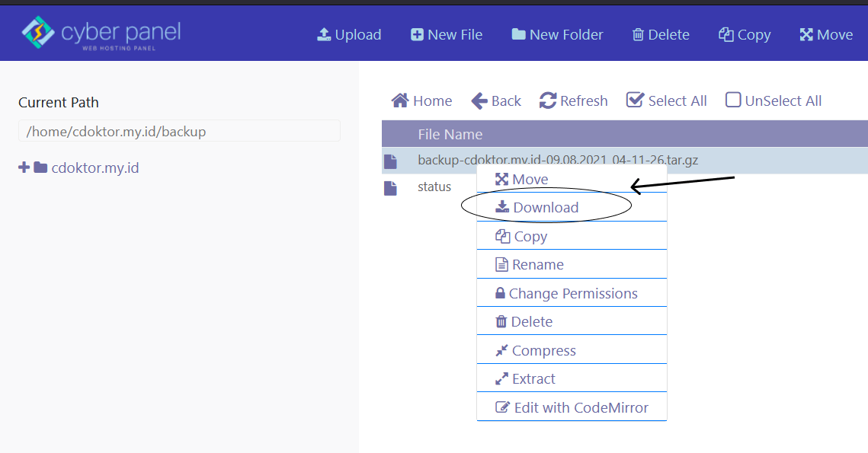This screenshot has height=453, width=868.
Task: Choose Extract from the context menu
Action: (x=533, y=379)
